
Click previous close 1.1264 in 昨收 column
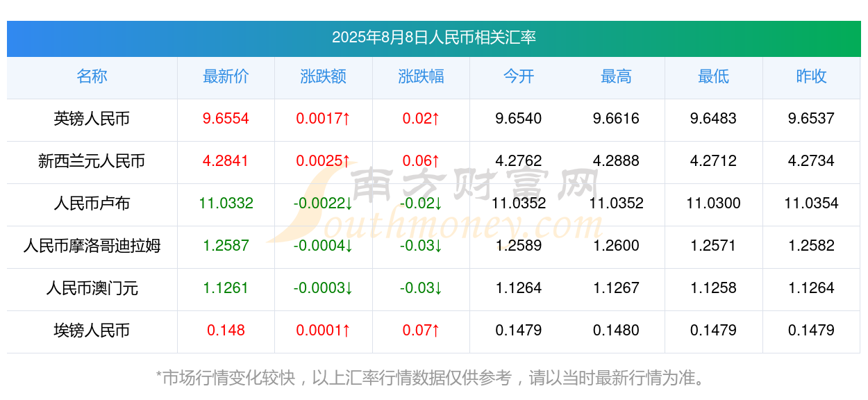[811, 288]
